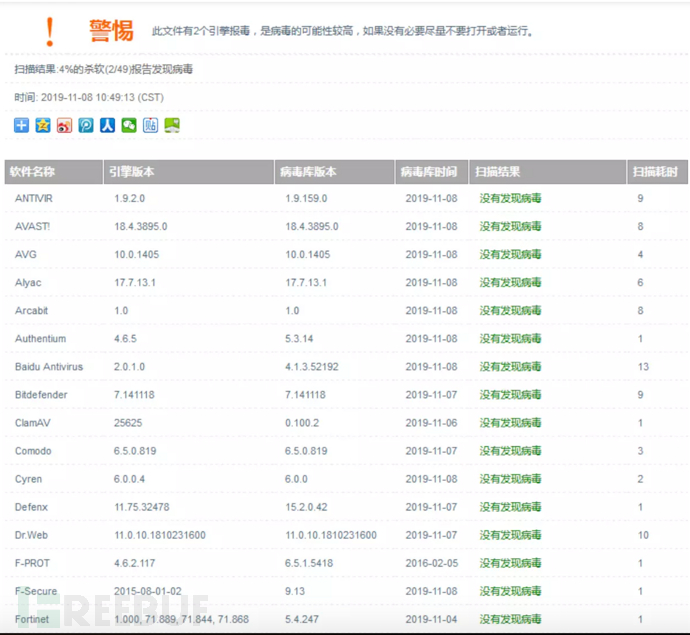Click the Arcabit software name
The height and width of the screenshot is (635, 690).
[x=31, y=311]
